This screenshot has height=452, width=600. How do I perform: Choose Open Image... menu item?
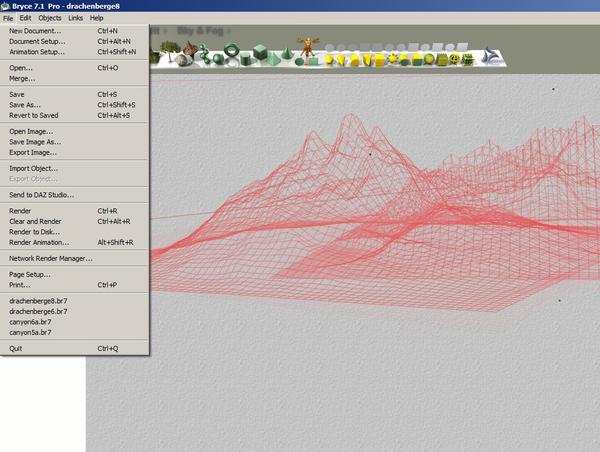pyautogui.click(x=74, y=131)
